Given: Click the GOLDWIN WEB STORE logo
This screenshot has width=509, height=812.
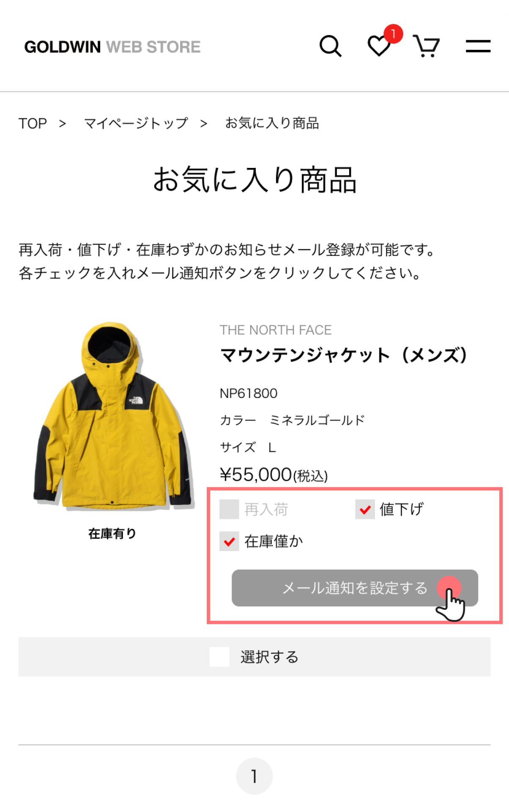Looking at the screenshot, I should 112,47.
